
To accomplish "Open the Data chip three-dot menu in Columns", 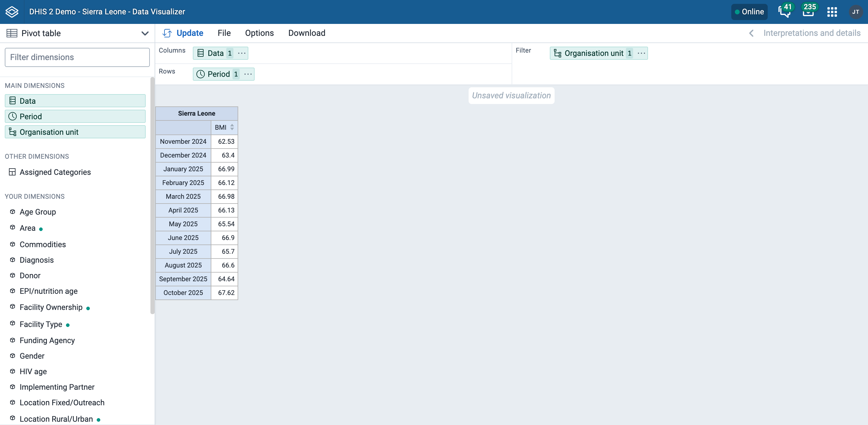I will tap(241, 53).
